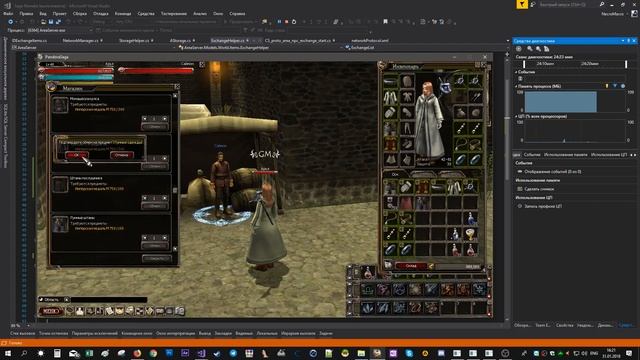
Task: Open the AreaServer project scope dropdown
Action: coord(93,47)
